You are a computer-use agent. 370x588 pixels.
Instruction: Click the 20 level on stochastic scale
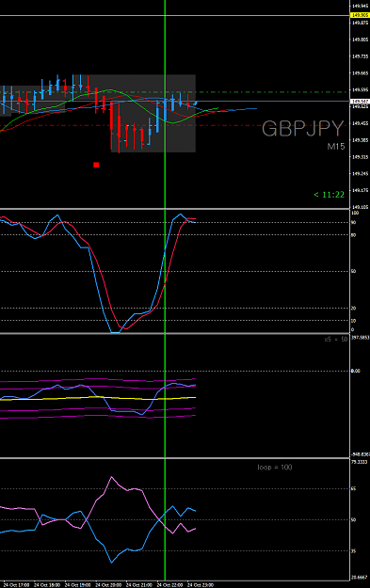[353, 309]
